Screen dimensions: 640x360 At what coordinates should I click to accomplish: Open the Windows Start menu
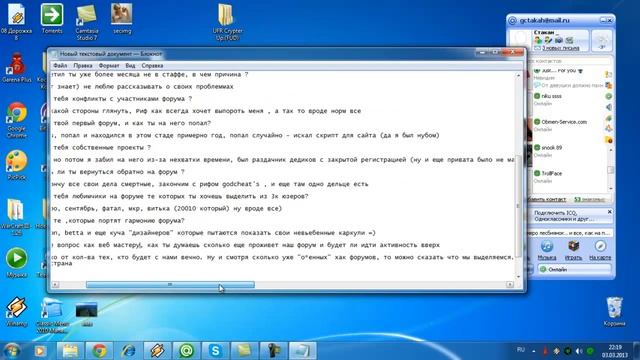tap(11, 351)
